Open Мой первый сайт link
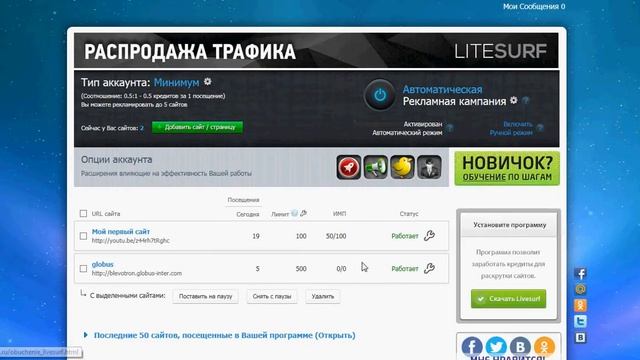 point(120,231)
